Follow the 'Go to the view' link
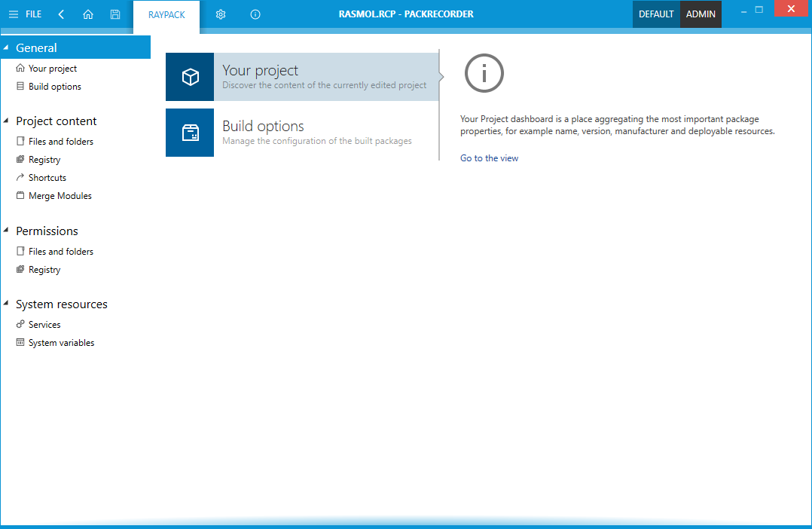 click(x=489, y=158)
